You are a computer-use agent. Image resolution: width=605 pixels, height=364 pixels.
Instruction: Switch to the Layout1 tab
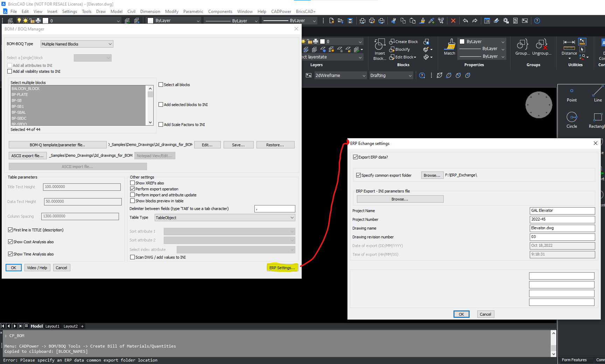[52, 326]
